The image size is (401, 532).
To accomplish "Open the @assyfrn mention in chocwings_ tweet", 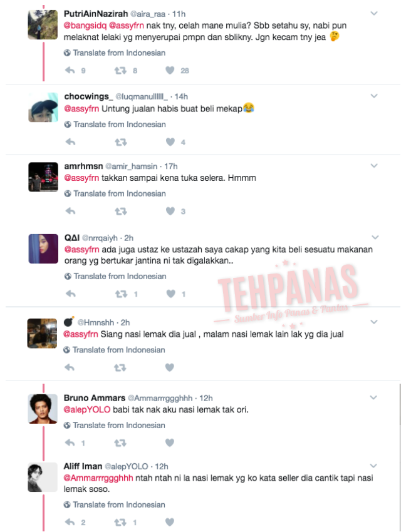I will 81,108.
